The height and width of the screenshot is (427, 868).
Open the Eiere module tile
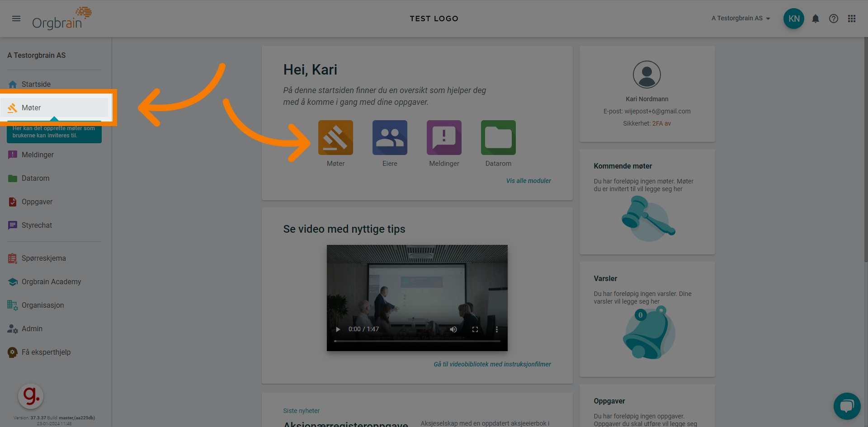[x=390, y=138]
